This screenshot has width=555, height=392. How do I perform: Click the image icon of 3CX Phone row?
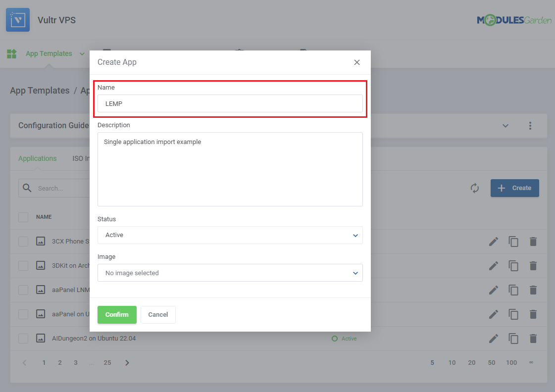pyautogui.click(x=41, y=241)
